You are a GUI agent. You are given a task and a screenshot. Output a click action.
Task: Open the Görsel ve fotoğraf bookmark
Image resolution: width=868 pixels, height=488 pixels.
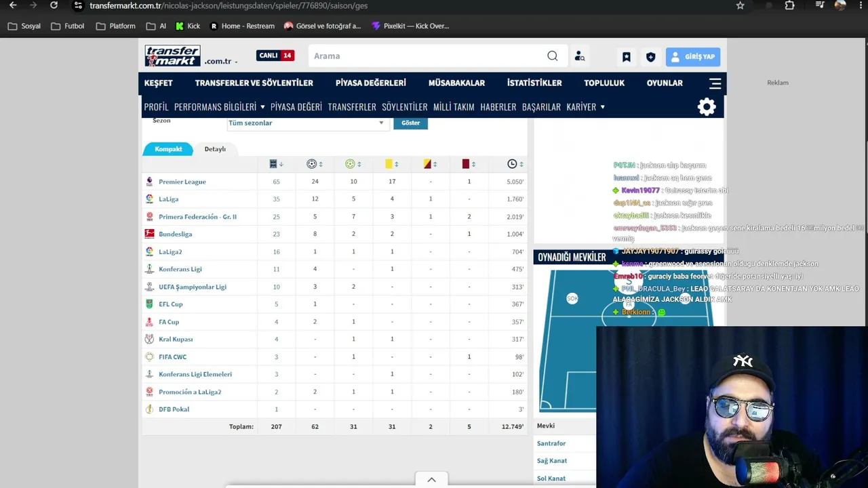pyautogui.click(x=323, y=26)
